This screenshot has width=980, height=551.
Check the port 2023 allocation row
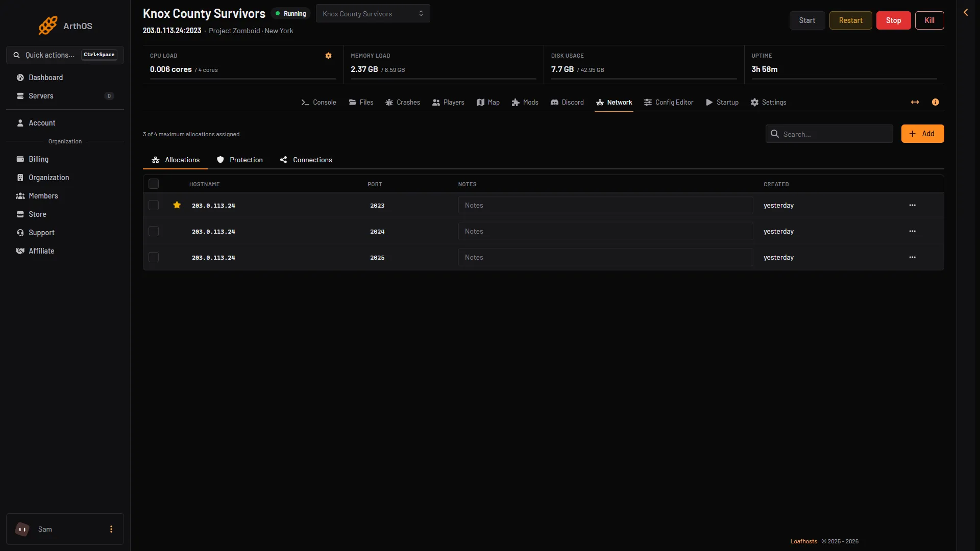[154, 205]
